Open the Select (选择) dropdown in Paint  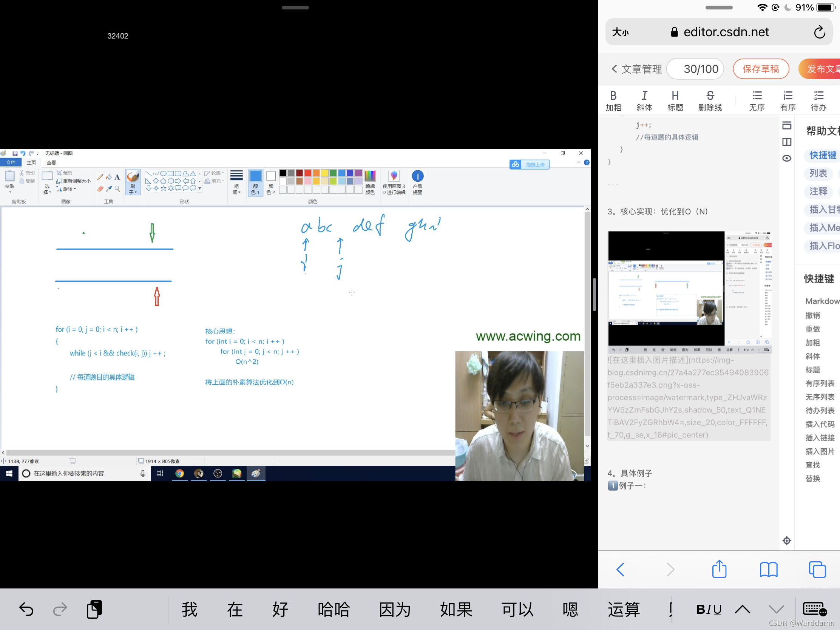click(x=47, y=189)
